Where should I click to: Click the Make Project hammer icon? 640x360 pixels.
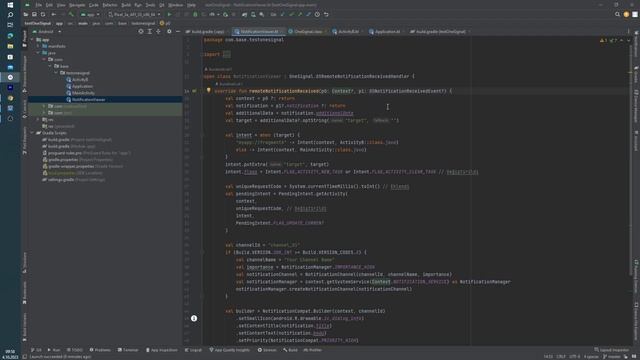pyautogui.click(x=71, y=14)
